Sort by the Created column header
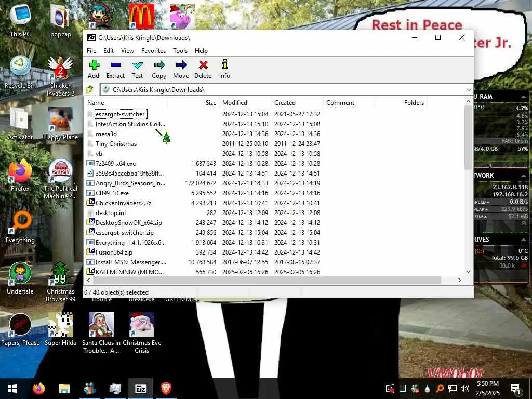Viewport: 532px width, 399px height. [x=297, y=103]
